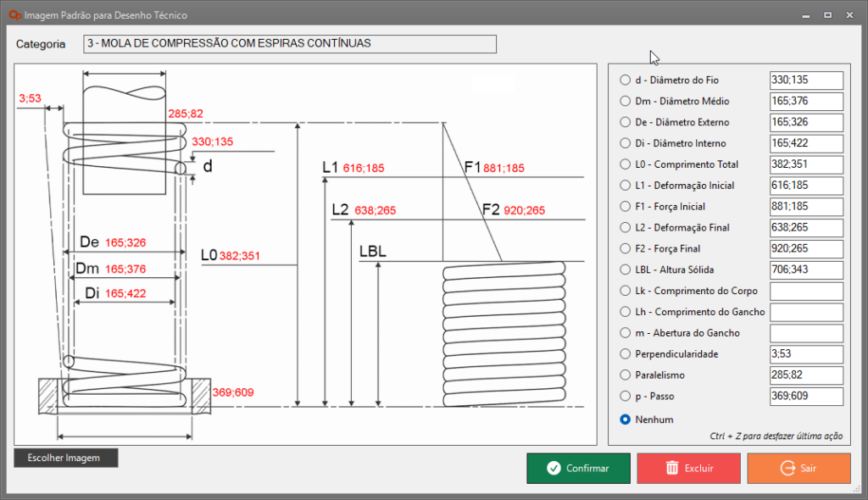Click the Confirmar button
The width and height of the screenshot is (868, 500).
click(578, 468)
